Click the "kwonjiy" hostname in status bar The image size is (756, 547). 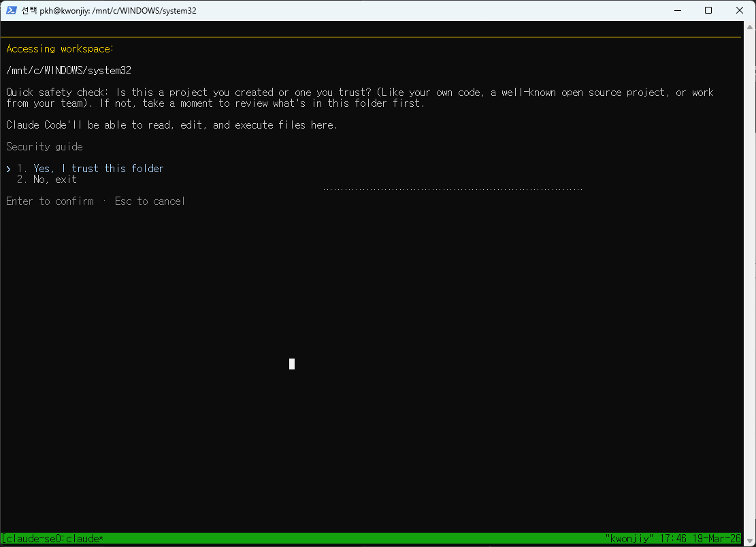629,538
